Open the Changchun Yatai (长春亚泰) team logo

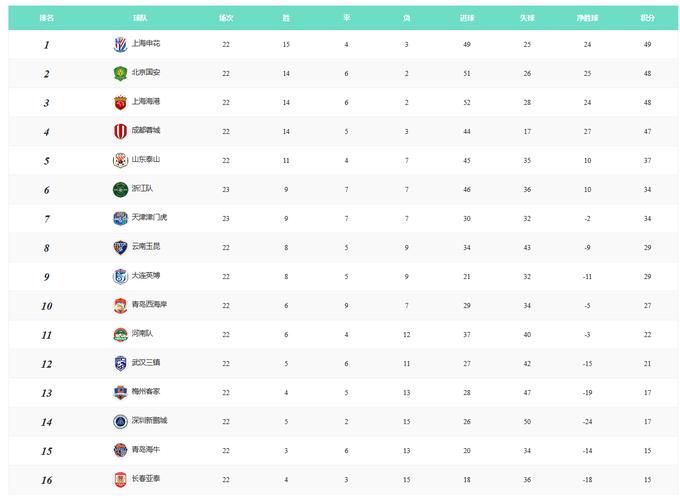click(x=120, y=480)
